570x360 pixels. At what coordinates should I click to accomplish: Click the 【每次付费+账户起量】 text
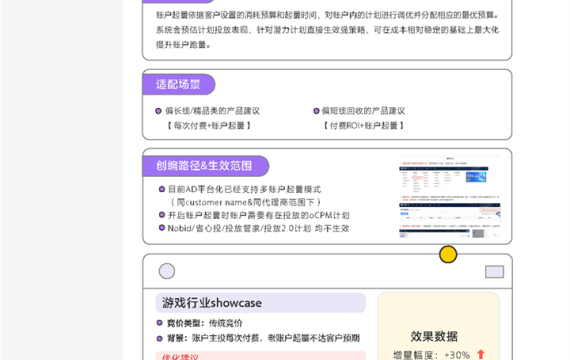[x=209, y=126]
